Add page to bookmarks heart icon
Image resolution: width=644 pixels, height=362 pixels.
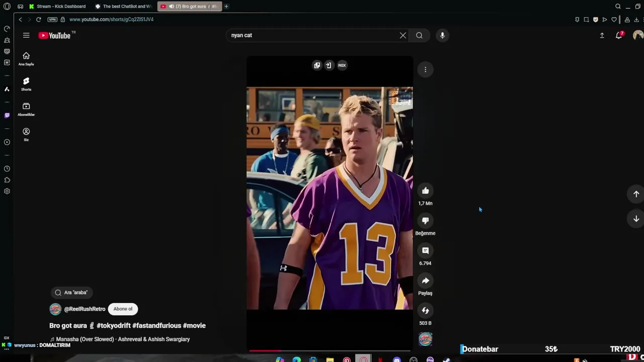[614, 20]
